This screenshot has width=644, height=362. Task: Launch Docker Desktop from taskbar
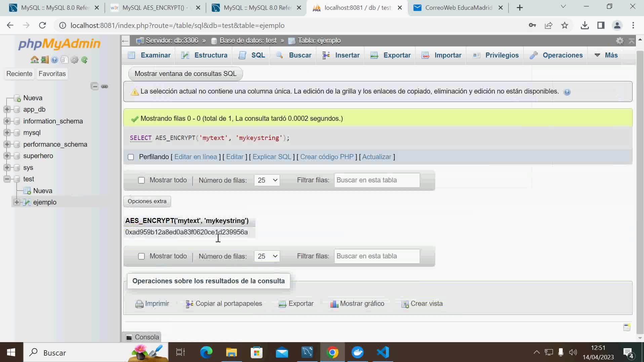pyautogui.click(x=357, y=352)
